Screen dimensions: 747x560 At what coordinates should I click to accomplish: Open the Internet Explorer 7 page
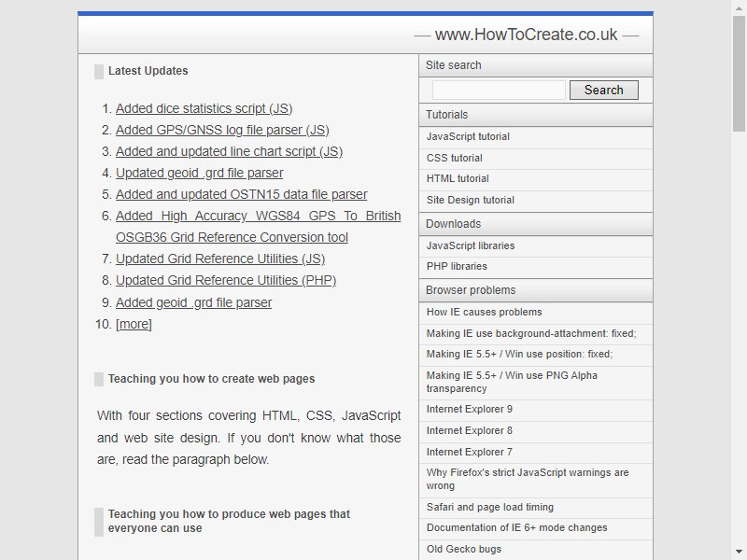coord(536,452)
